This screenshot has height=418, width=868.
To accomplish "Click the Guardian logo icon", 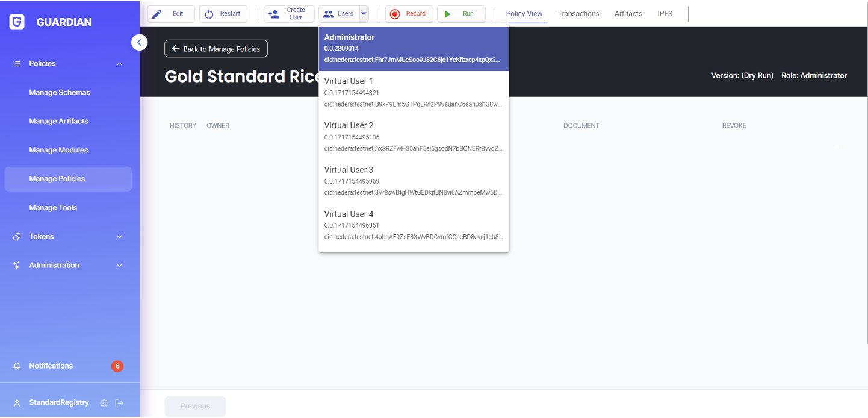I will (x=17, y=22).
